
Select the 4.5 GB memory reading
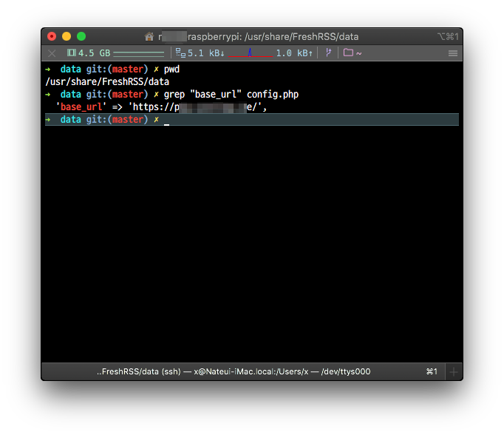(94, 53)
